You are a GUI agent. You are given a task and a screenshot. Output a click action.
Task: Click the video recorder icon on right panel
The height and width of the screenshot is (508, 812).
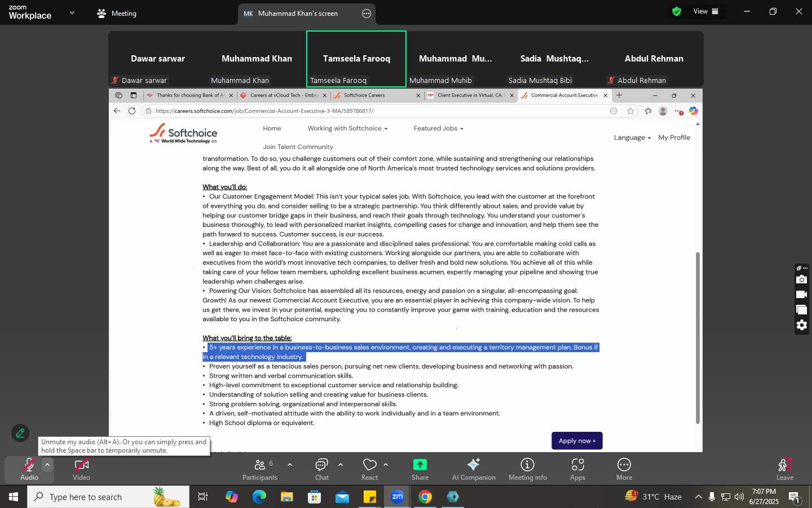[801, 295]
